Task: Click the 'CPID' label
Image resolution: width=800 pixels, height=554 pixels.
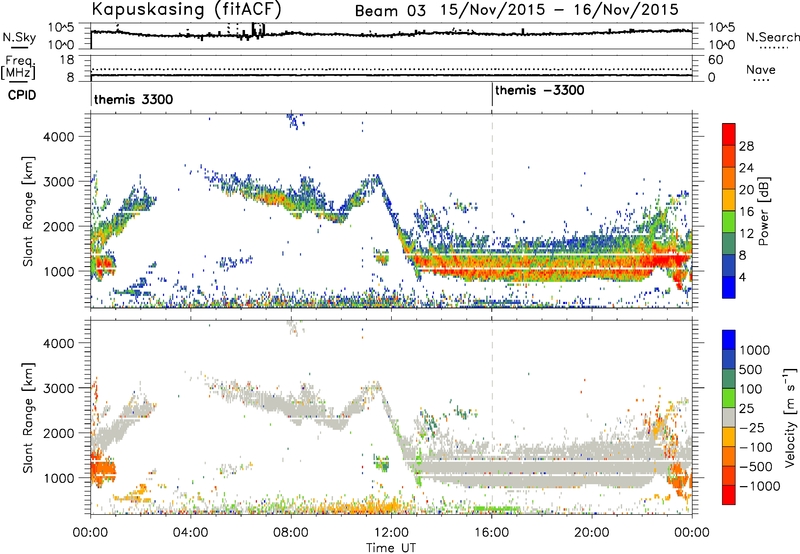Action: click(x=22, y=95)
